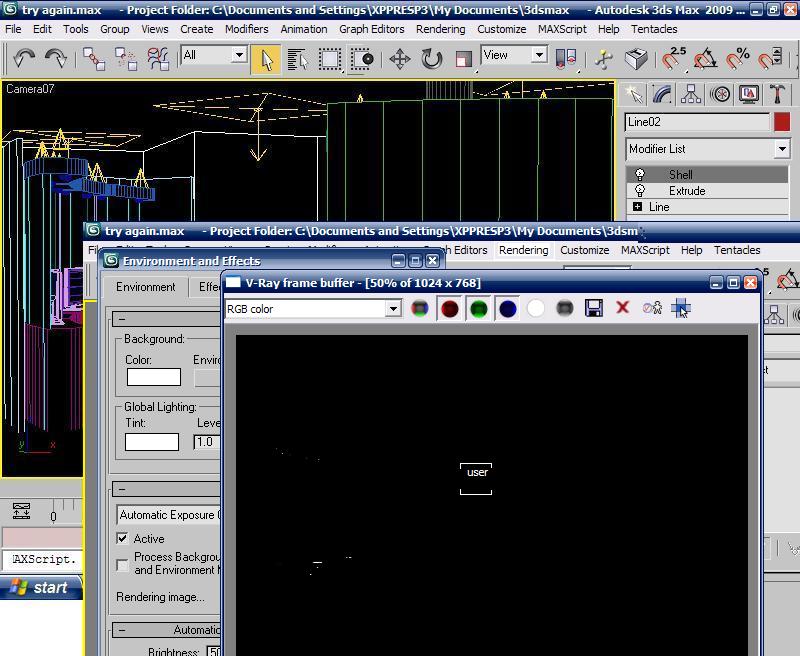Click the Track mouse while rendering icon
Screen dimensions: 800x656
click(681, 308)
